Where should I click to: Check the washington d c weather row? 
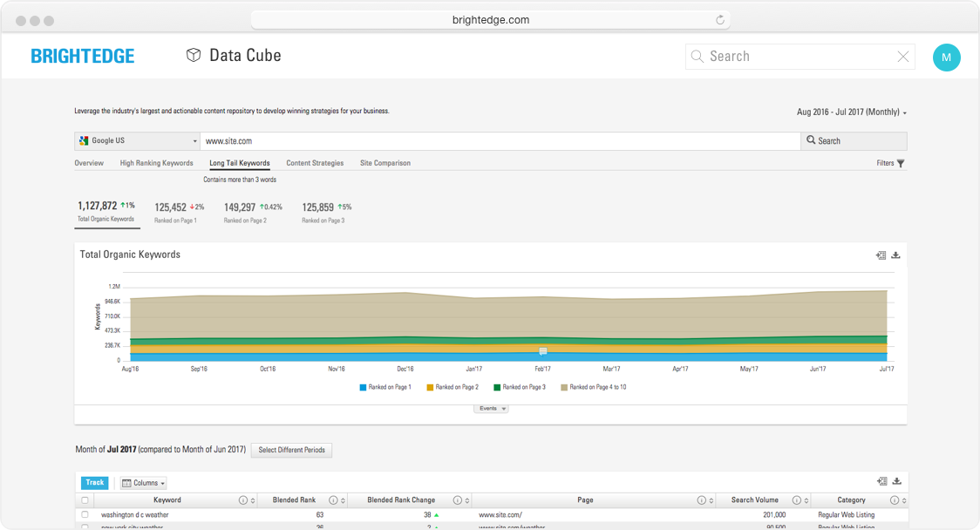coord(85,515)
